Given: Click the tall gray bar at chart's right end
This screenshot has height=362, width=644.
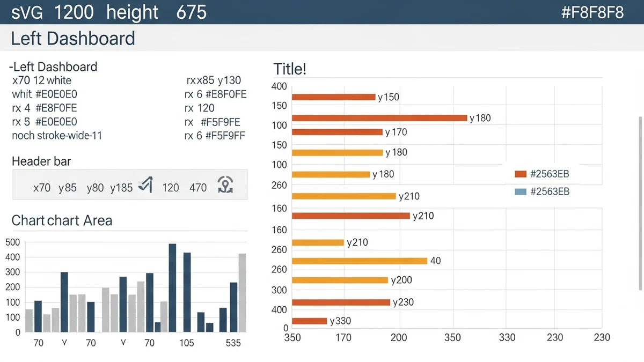Looking at the screenshot, I should click(x=242, y=293).
